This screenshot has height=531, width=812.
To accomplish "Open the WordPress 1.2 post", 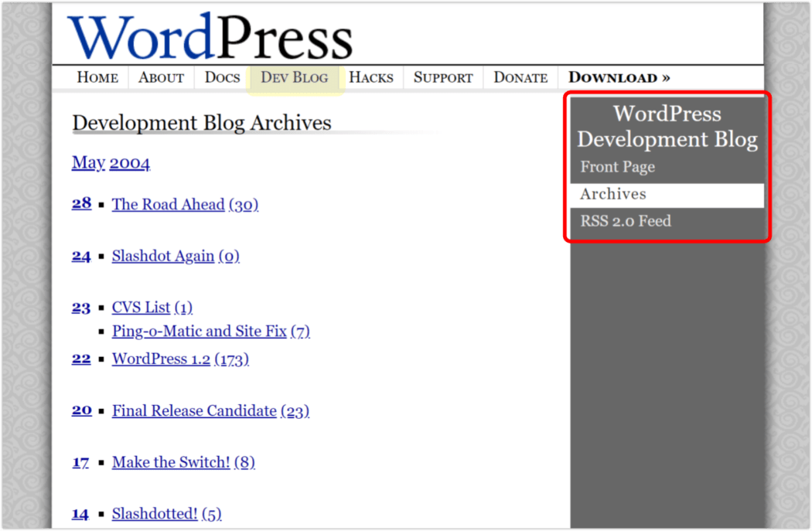I will (x=161, y=359).
